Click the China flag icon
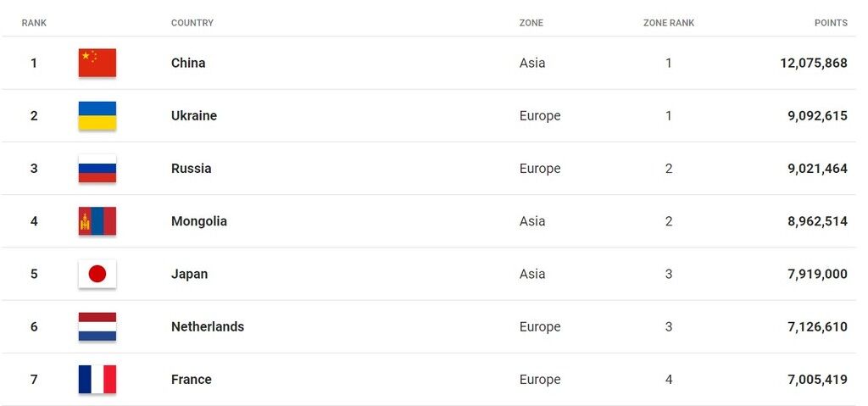The height and width of the screenshot is (406, 868). 97,63
